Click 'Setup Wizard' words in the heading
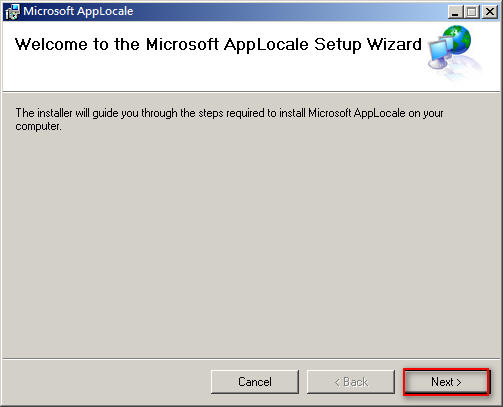 point(368,45)
